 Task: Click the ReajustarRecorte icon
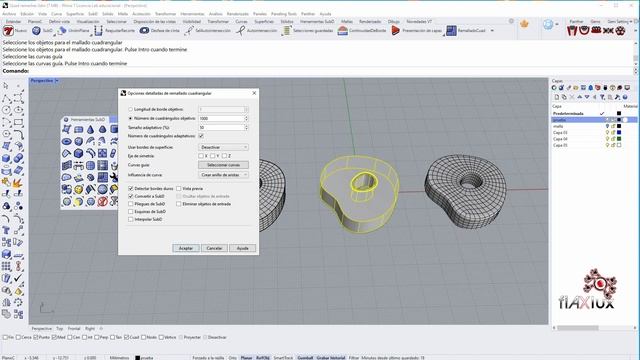[98, 31]
